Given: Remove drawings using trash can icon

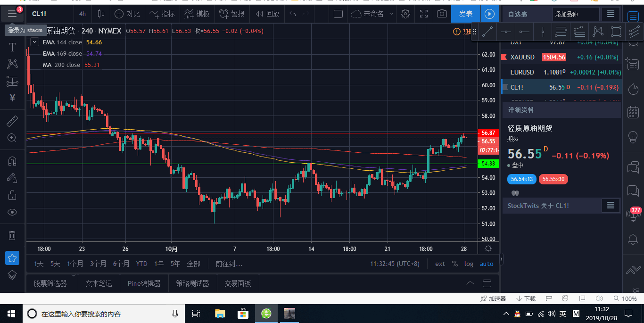Looking at the screenshot, I should point(12,235).
